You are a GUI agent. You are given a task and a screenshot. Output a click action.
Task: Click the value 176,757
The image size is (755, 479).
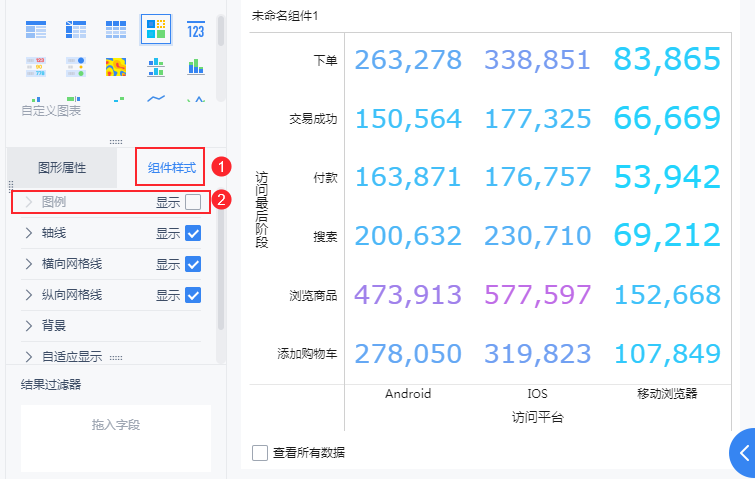[537, 178]
